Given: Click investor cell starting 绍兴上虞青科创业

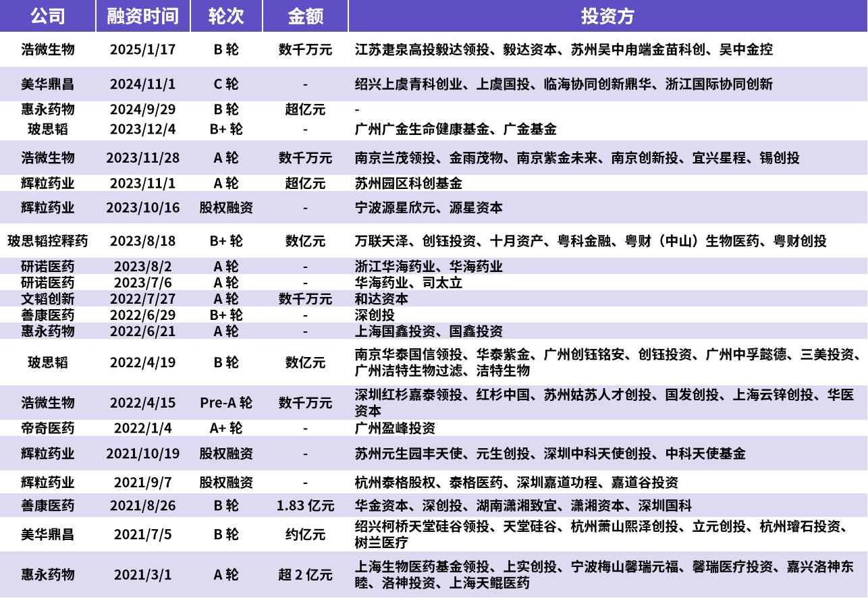Looking at the screenshot, I should [564, 84].
